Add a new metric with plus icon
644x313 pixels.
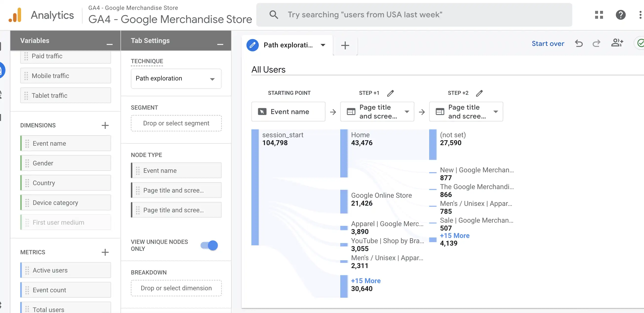(105, 252)
